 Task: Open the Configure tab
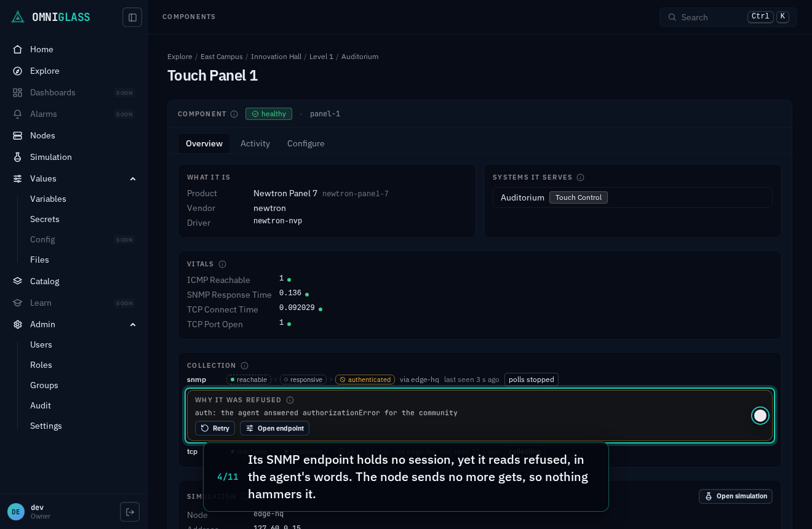click(306, 143)
